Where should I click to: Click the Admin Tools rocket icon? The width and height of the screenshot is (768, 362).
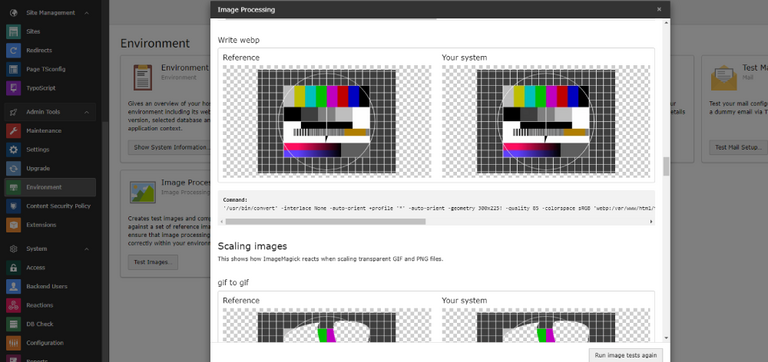(14, 112)
